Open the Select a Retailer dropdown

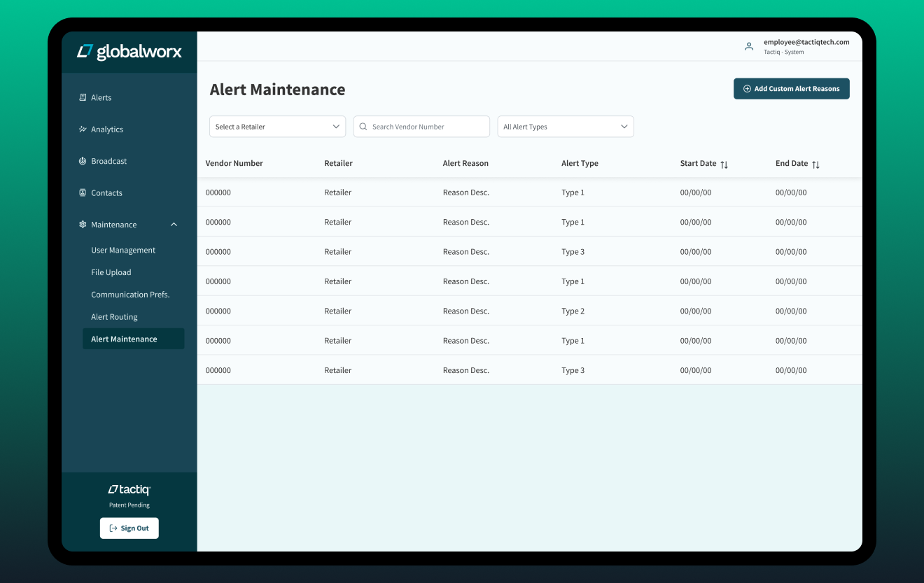277,127
